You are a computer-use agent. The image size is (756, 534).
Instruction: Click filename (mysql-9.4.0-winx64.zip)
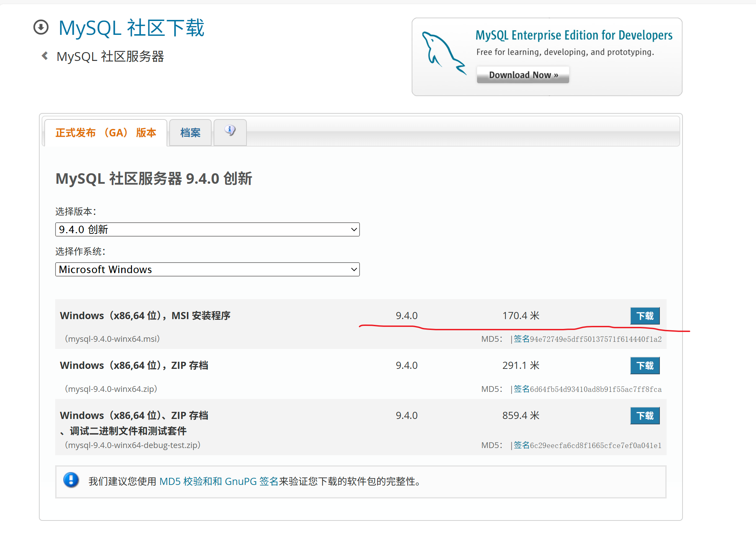coord(111,389)
